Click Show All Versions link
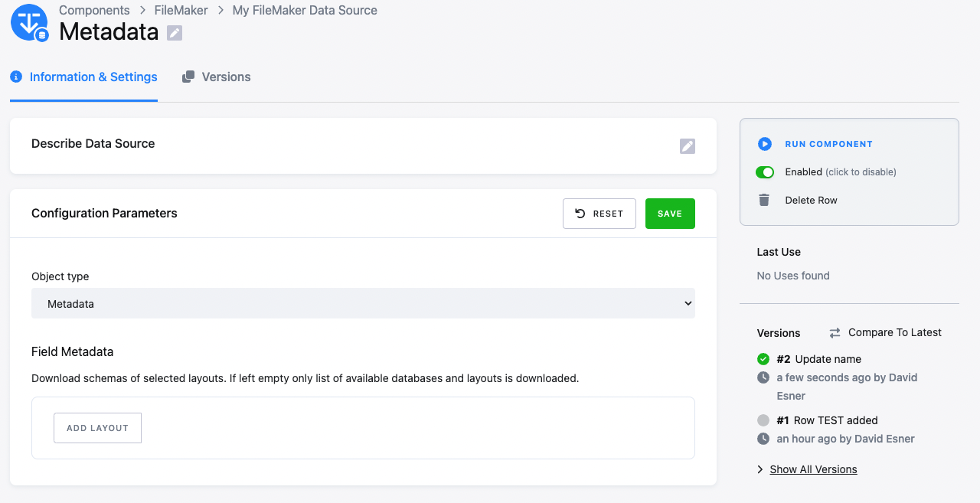 (814, 469)
